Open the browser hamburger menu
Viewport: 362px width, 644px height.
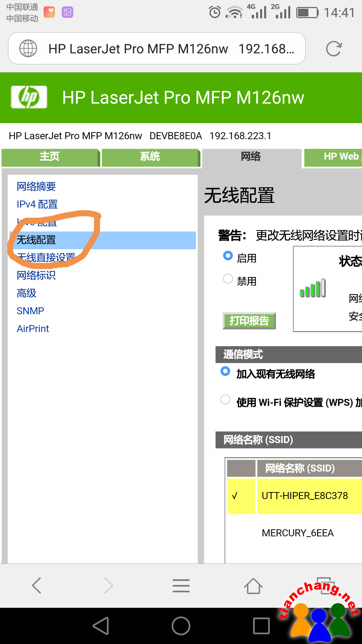coord(181,586)
